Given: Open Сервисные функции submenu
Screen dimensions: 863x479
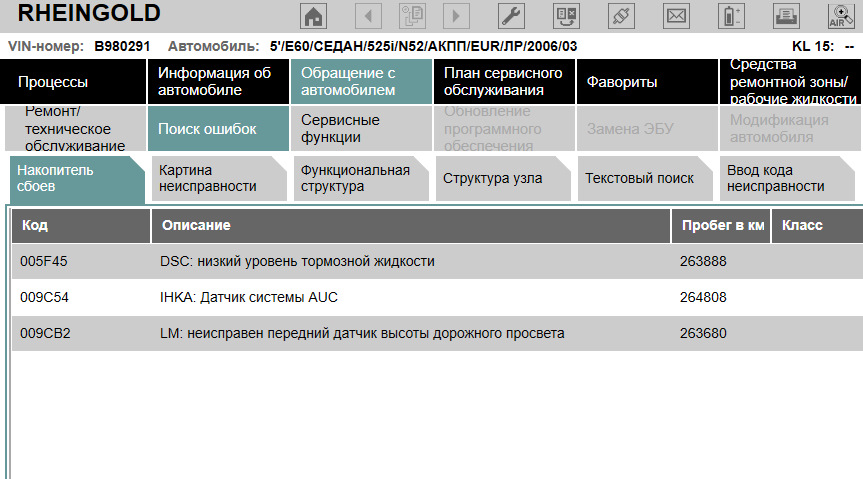Looking at the screenshot, I should [x=362, y=128].
